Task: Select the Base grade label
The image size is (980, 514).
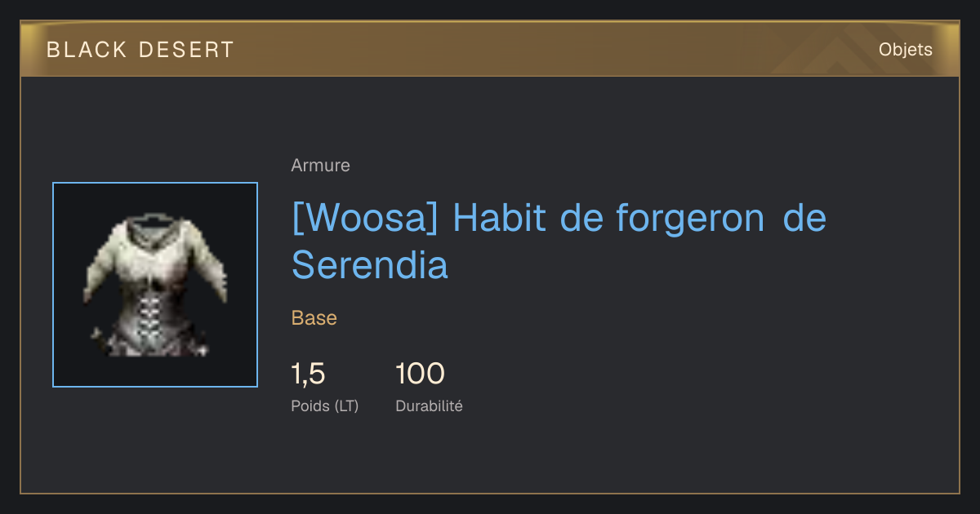Action: pos(314,318)
